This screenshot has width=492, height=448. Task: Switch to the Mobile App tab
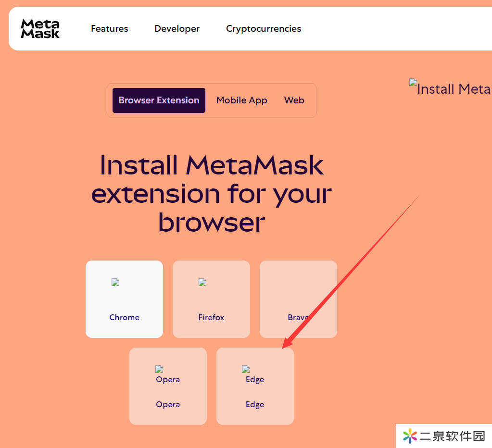tap(241, 100)
